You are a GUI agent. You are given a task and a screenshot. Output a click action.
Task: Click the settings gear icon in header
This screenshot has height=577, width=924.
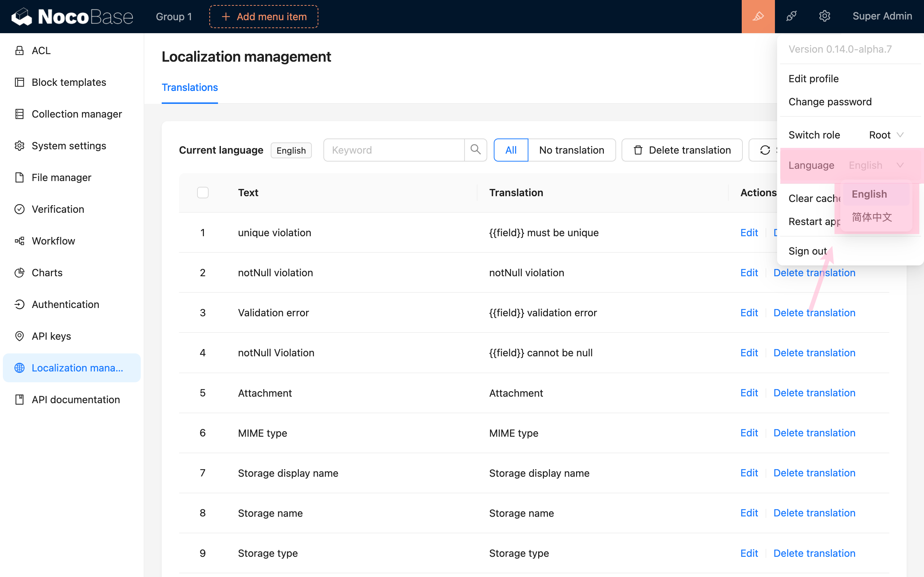[x=824, y=17]
